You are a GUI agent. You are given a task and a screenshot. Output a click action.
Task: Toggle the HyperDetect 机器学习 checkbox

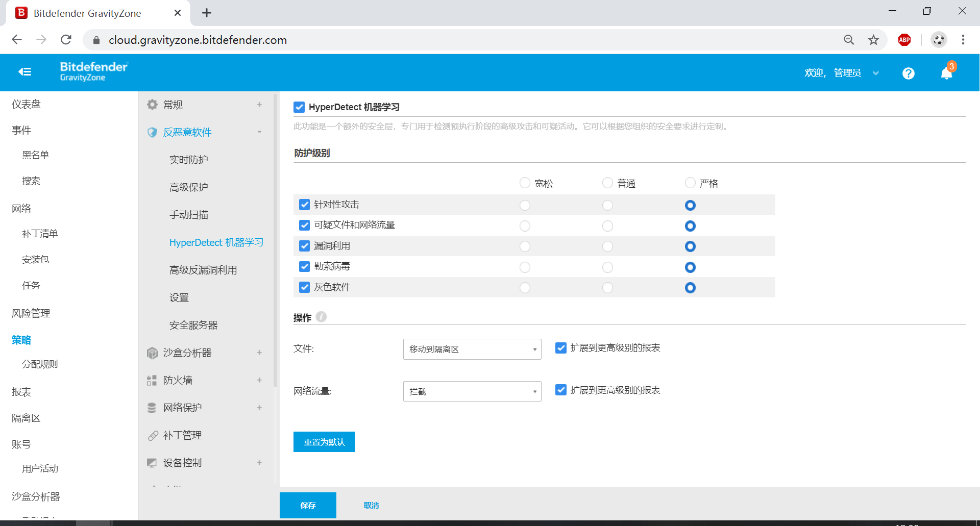click(299, 107)
